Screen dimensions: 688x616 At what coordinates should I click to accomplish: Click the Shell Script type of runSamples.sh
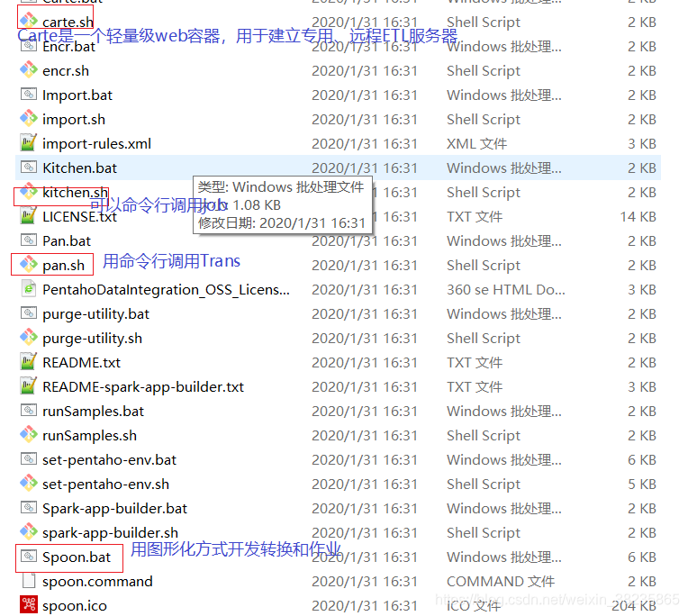pyautogui.click(x=483, y=436)
